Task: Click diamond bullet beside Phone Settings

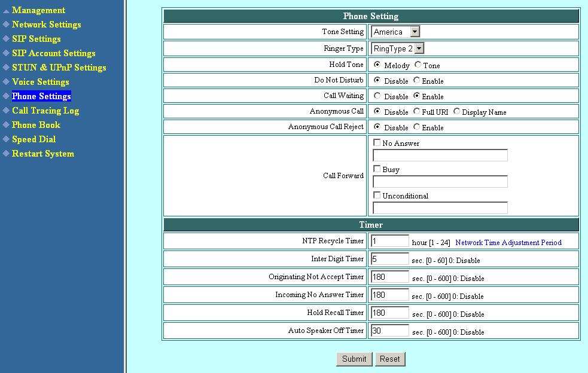Action: point(6,96)
